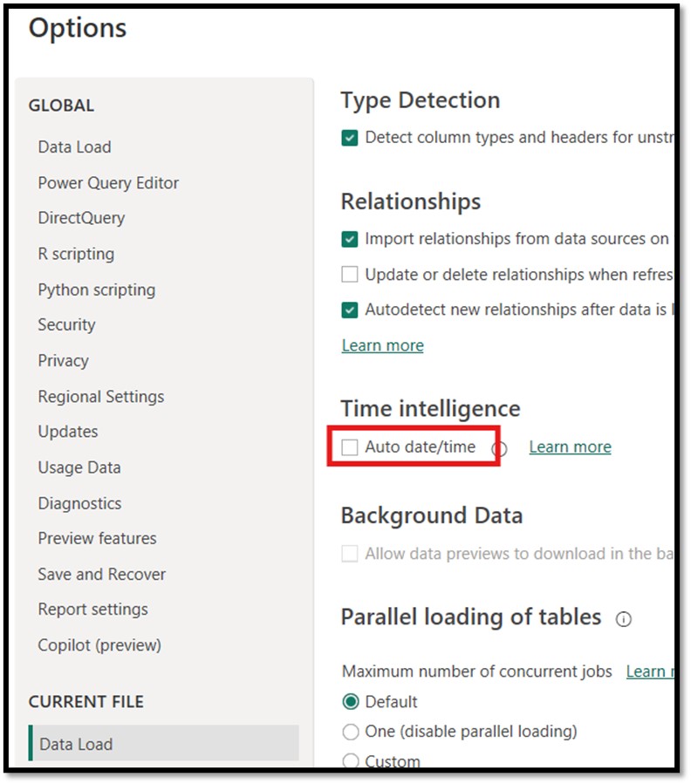The image size is (691, 784).
Task: Disable Autodetect new relationships checkbox
Action: (350, 310)
